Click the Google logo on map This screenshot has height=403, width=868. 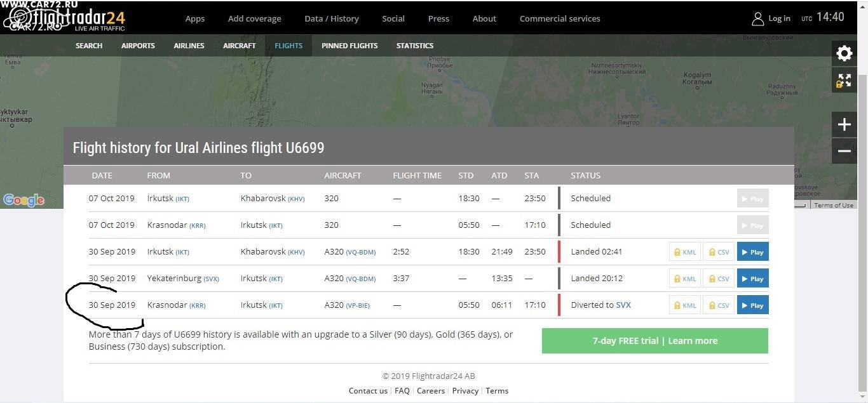24,200
